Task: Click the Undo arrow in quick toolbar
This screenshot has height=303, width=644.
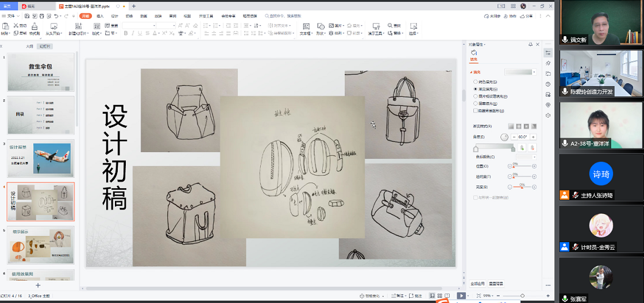Action: point(56,16)
